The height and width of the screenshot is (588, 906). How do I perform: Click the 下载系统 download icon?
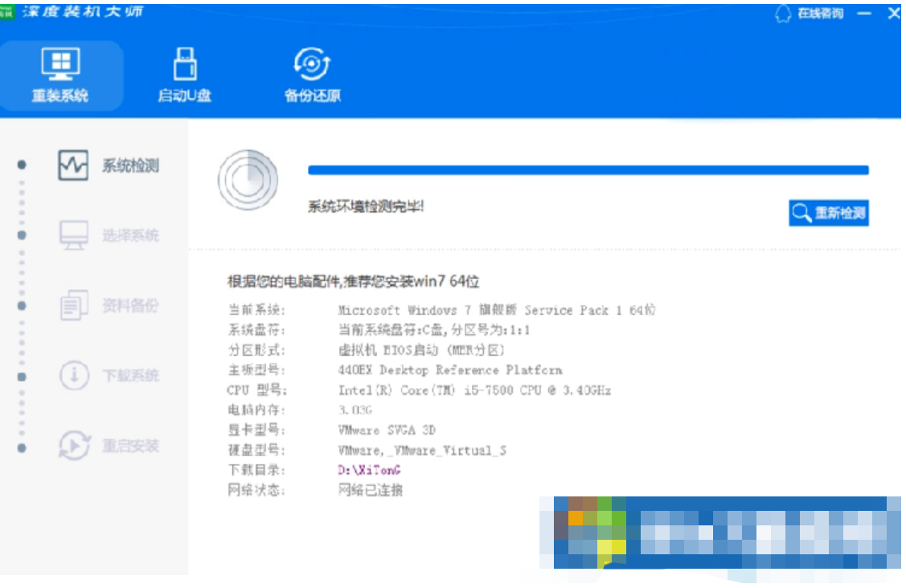74,375
